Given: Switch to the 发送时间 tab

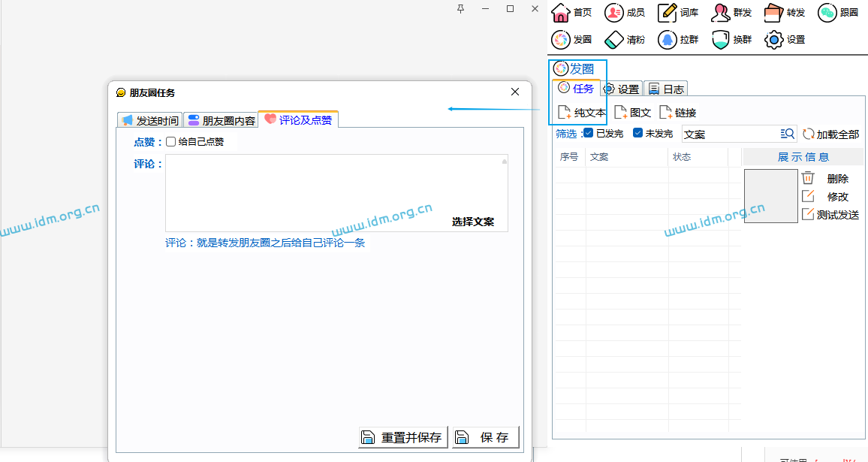Looking at the screenshot, I should tap(150, 120).
